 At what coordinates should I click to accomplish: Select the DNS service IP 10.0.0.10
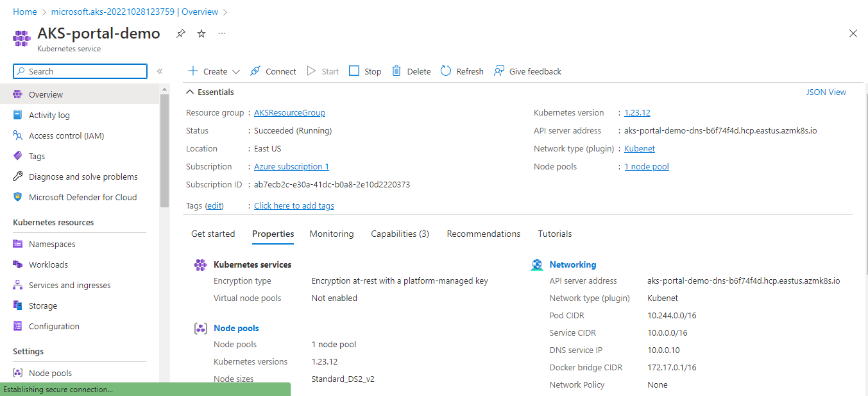coord(664,350)
